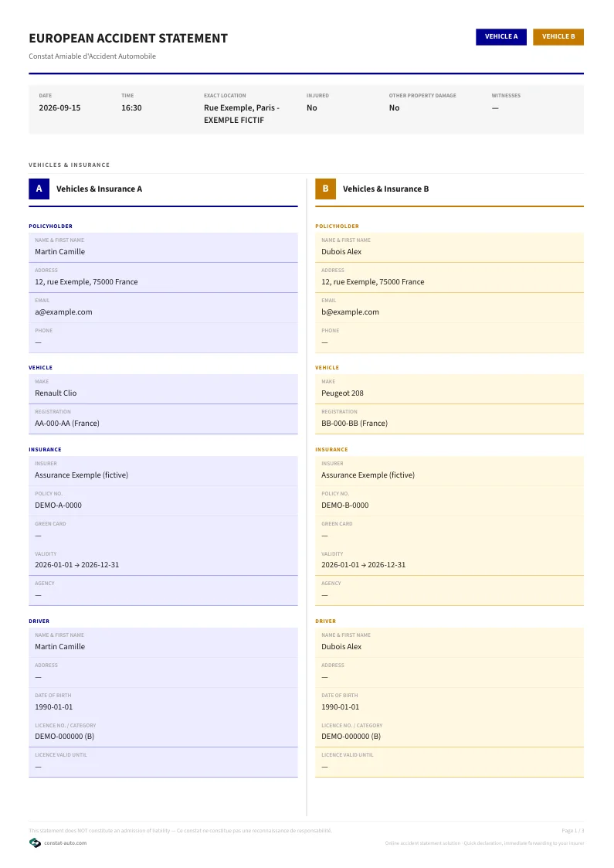
Task: Click the Martin Camille policyholder name field
Action: (163, 247)
